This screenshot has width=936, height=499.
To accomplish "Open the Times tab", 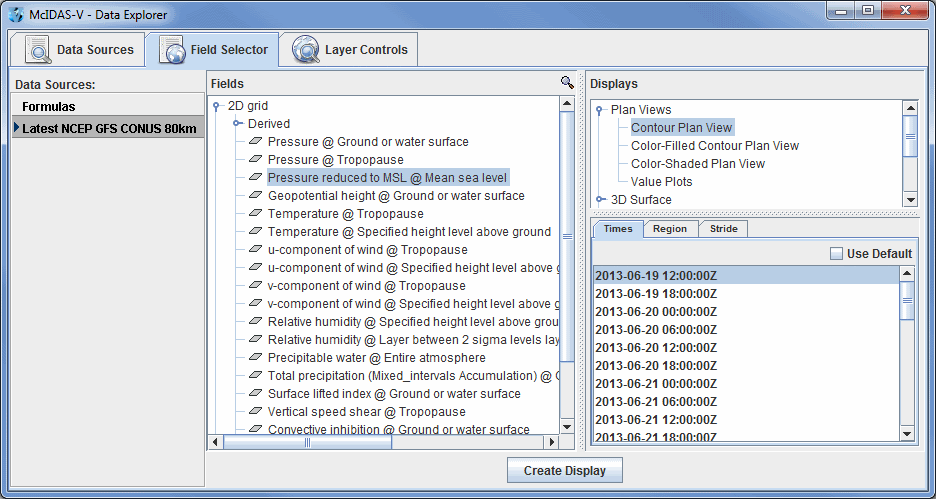I will (x=618, y=229).
